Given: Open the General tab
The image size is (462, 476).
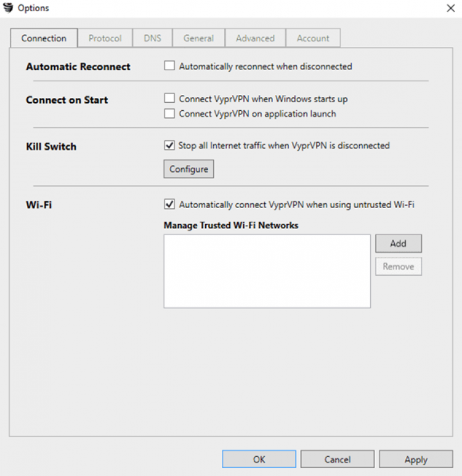Looking at the screenshot, I should point(198,38).
